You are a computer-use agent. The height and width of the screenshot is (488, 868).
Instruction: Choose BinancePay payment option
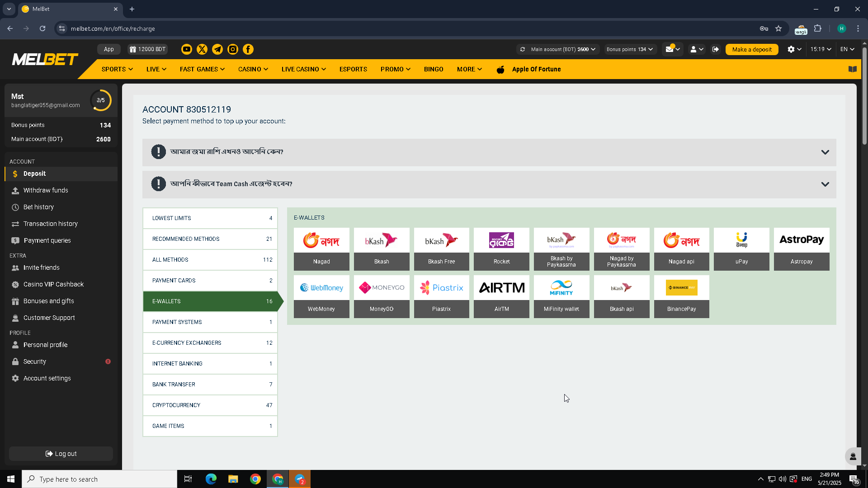point(681,296)
